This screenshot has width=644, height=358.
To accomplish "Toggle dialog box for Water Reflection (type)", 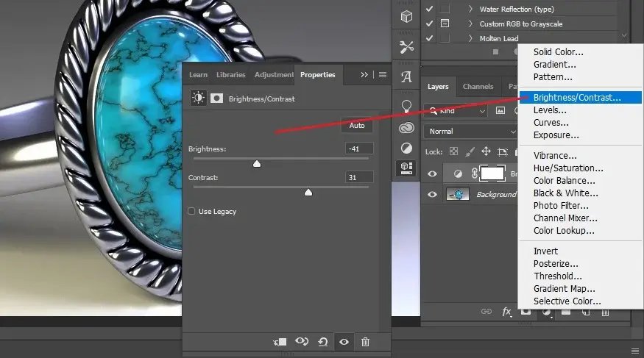I will [445, 9].
